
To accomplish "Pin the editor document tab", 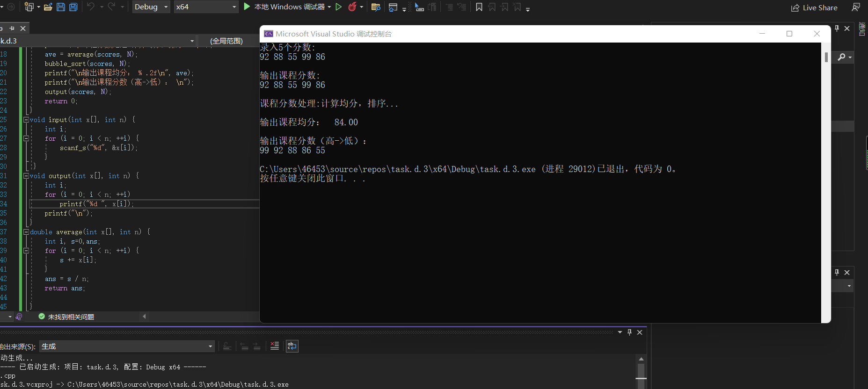I will (12, 29).
